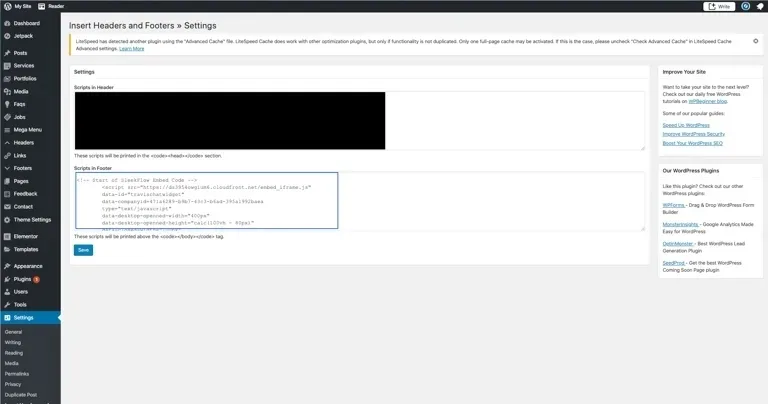The height and width of the screenshot is (404, 768).
Task: Open Improve WordPress Security link
Action: [694, 134]
